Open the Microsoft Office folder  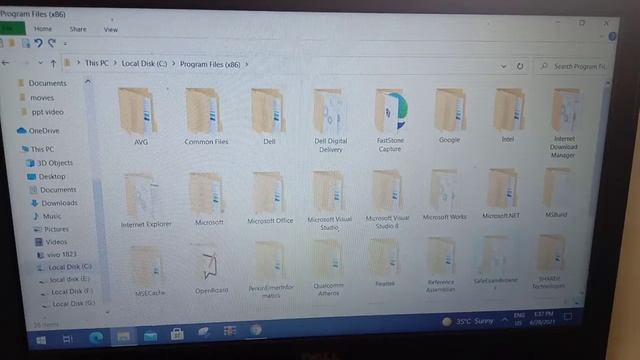tap(269, 198)
